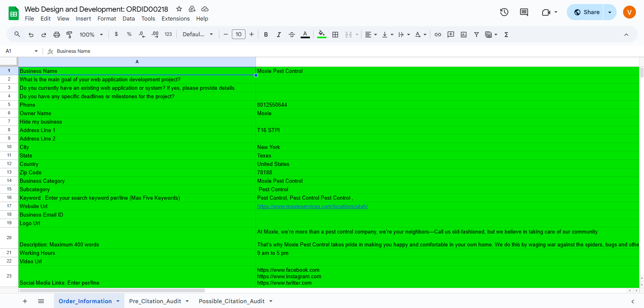Activate the paint format tool

69,35
